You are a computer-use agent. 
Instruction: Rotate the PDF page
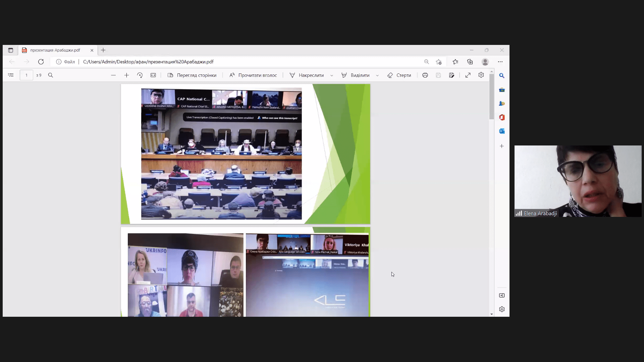coord(140,75)
